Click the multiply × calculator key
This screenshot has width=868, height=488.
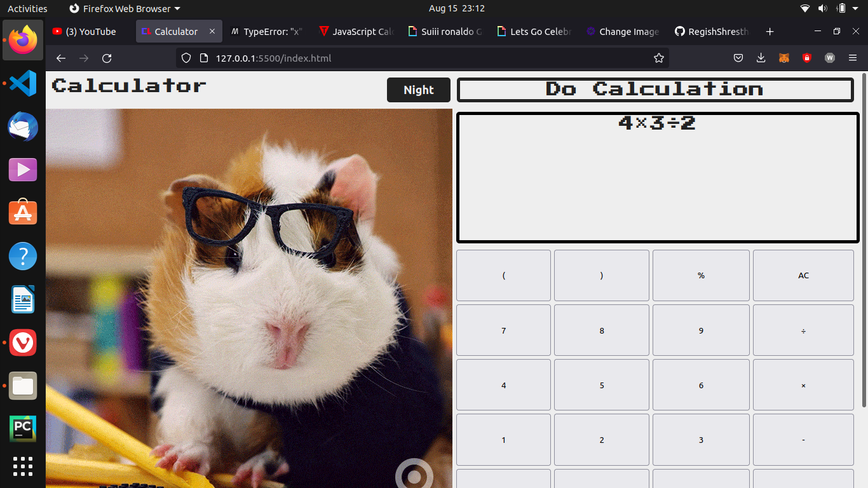pos(803,385)
